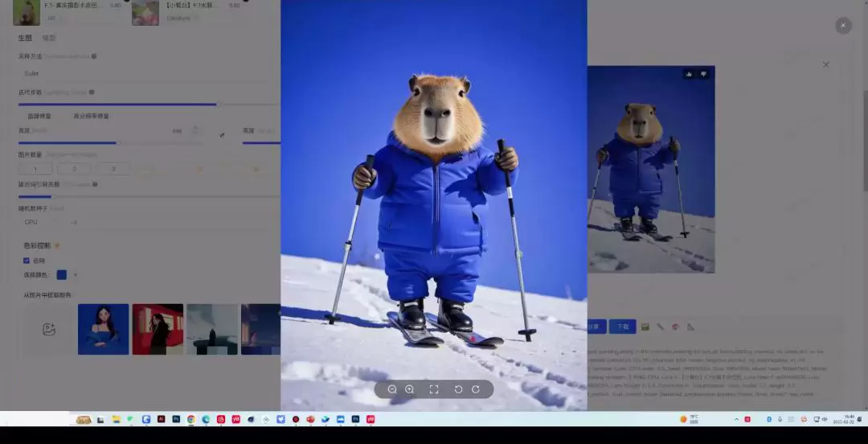
Task: Switch to the 生图 tab
Action: point(25,38)
